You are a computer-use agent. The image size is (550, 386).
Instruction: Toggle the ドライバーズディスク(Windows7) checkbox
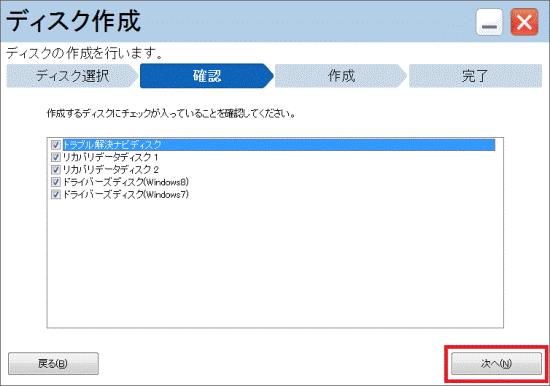point(56,194)
